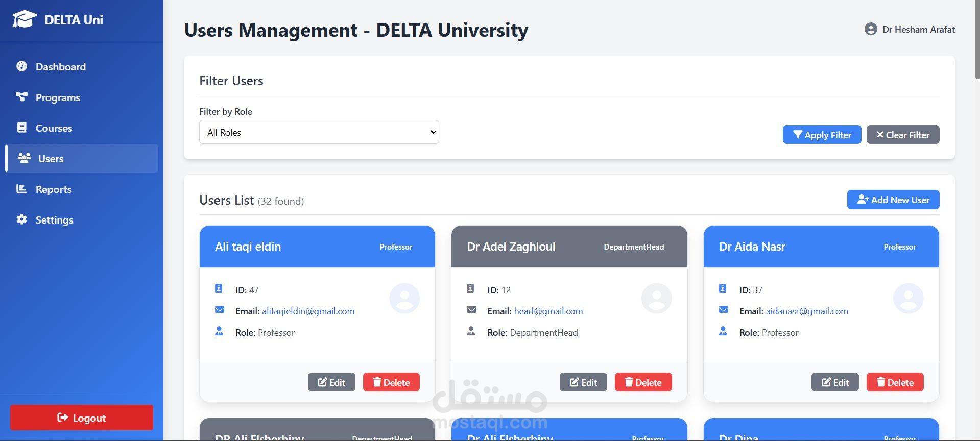Click the head@gmail.com email link
980x441 pixels.
(x=548, y=311)
